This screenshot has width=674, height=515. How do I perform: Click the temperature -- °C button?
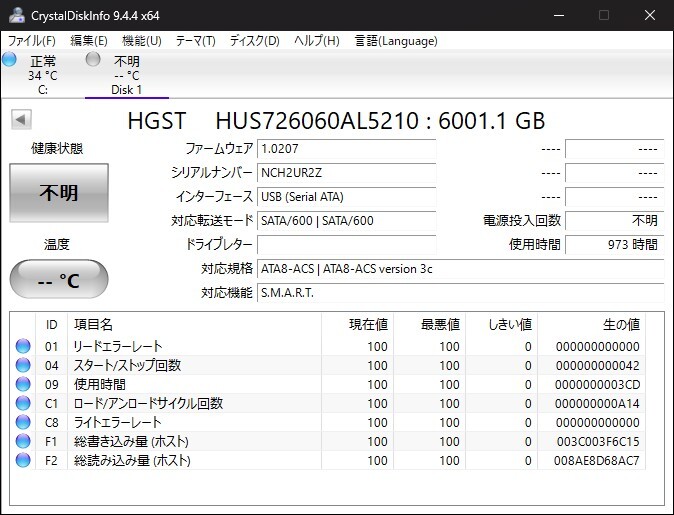coord(58,279)
